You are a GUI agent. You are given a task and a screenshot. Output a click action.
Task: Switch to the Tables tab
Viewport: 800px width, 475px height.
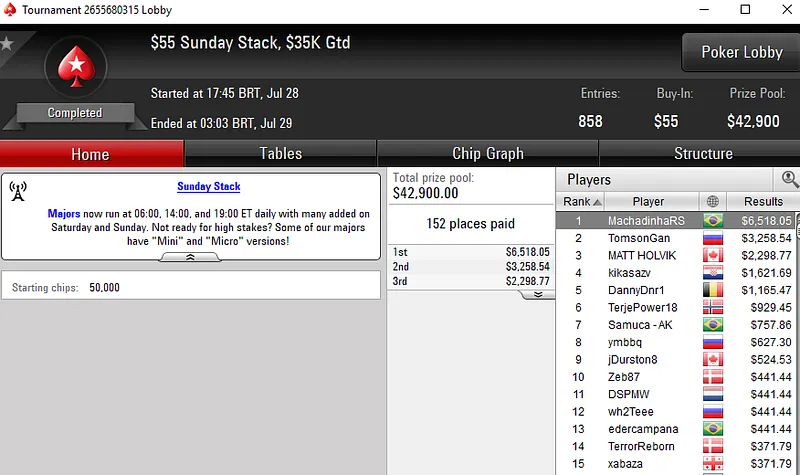(280, 154)
